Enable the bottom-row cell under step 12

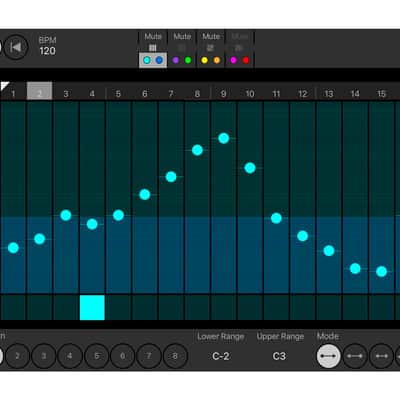303,307
